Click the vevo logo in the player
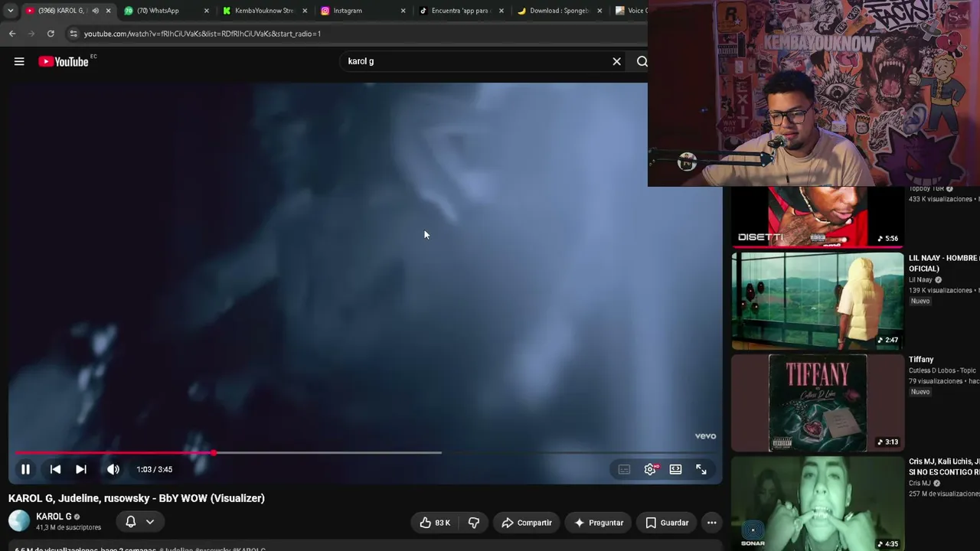980x551 pixels. coord(705,436)
